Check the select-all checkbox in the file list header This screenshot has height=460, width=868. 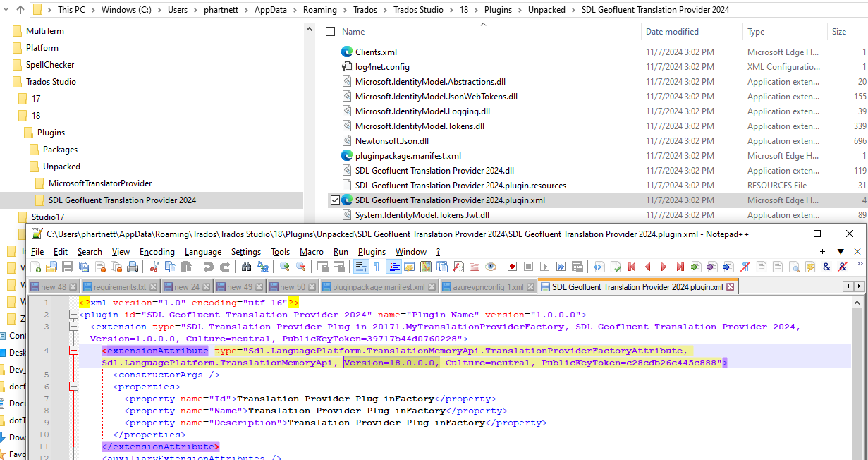[329, 31]
